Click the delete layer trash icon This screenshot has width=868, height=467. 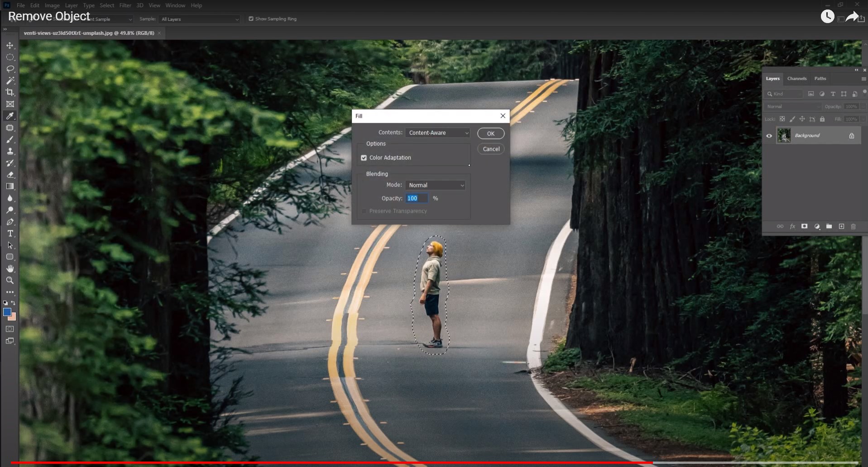(x=854, y=226)
